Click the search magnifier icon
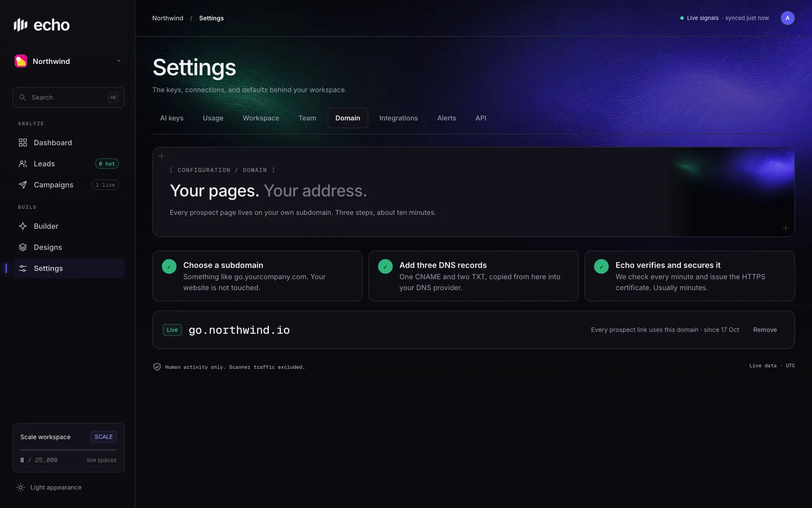 23,98
